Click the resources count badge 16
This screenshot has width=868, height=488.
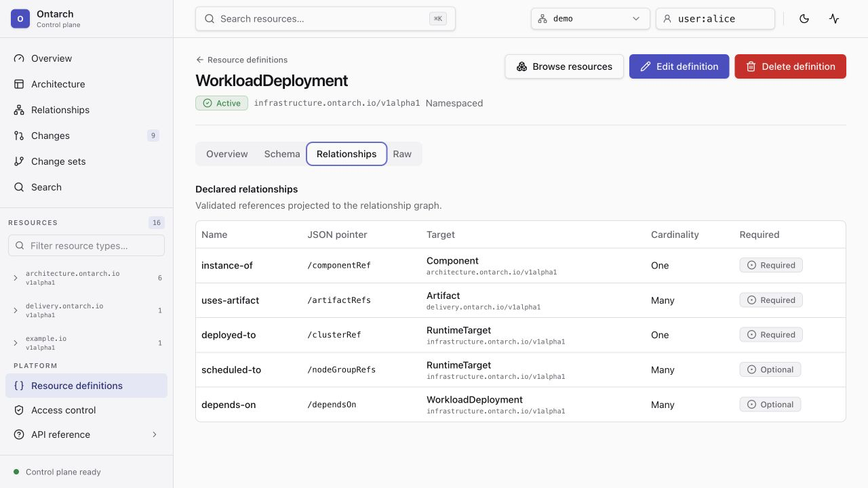(x=157, y=223)
